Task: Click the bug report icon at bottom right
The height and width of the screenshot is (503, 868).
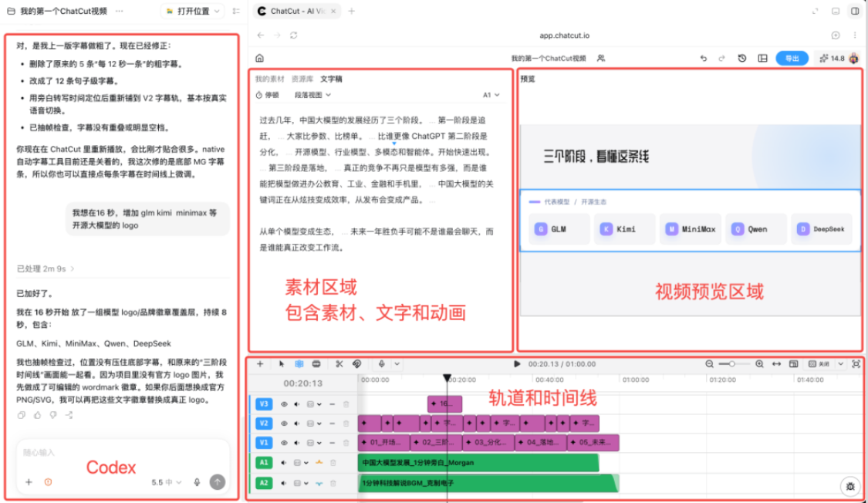Action: [x=850, y=486]
